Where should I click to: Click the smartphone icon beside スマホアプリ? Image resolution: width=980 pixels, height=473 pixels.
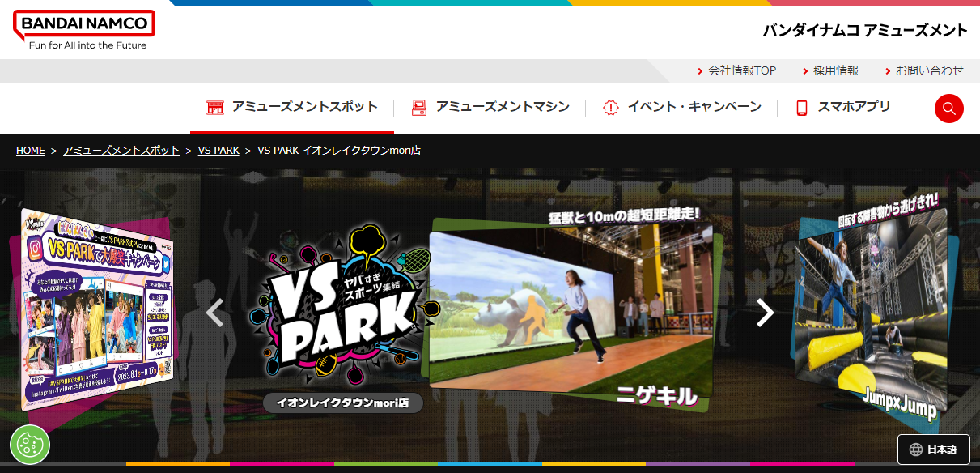(802, 107)
